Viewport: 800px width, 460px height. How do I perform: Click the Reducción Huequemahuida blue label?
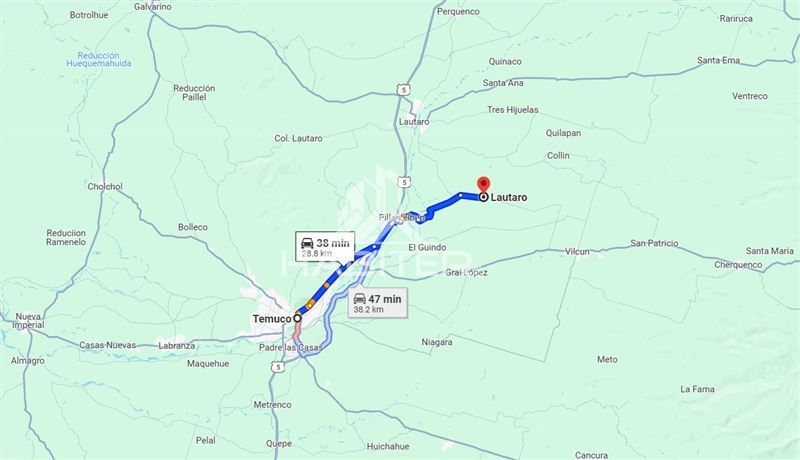[x=98, y=59]
